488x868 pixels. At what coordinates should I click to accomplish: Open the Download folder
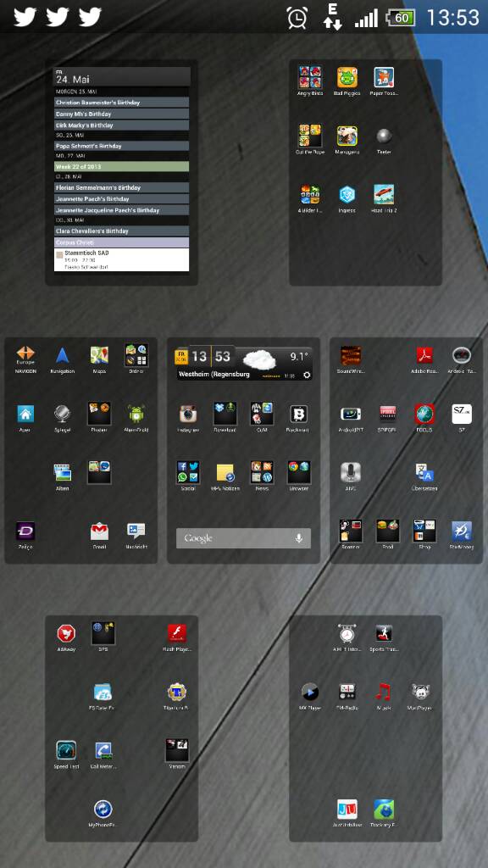(x=225, y=414)
